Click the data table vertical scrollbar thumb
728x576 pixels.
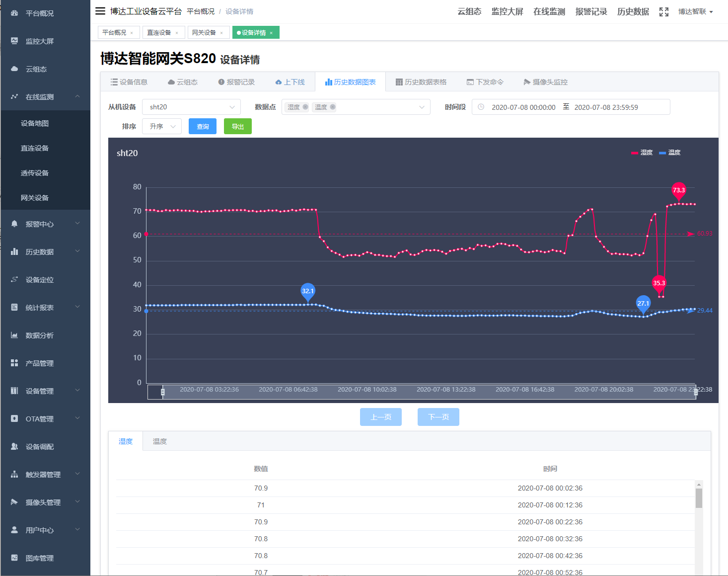coord(699,498)
